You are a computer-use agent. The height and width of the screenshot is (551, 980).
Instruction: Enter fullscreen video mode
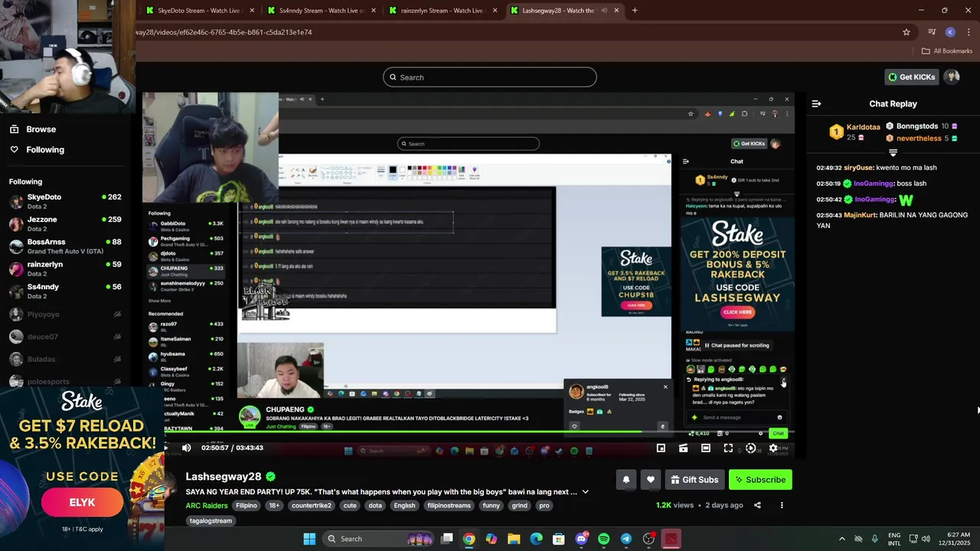pos(728,448)
